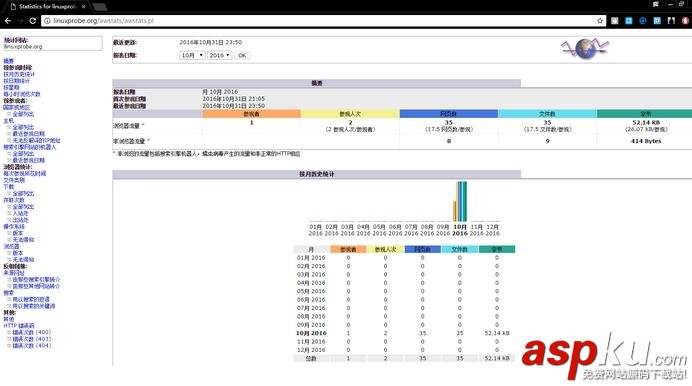Focus the address bar showing linuxprobe.org/awstats/awstats.pl
This screenshot has height=386, width=692.
pos(322,21)
